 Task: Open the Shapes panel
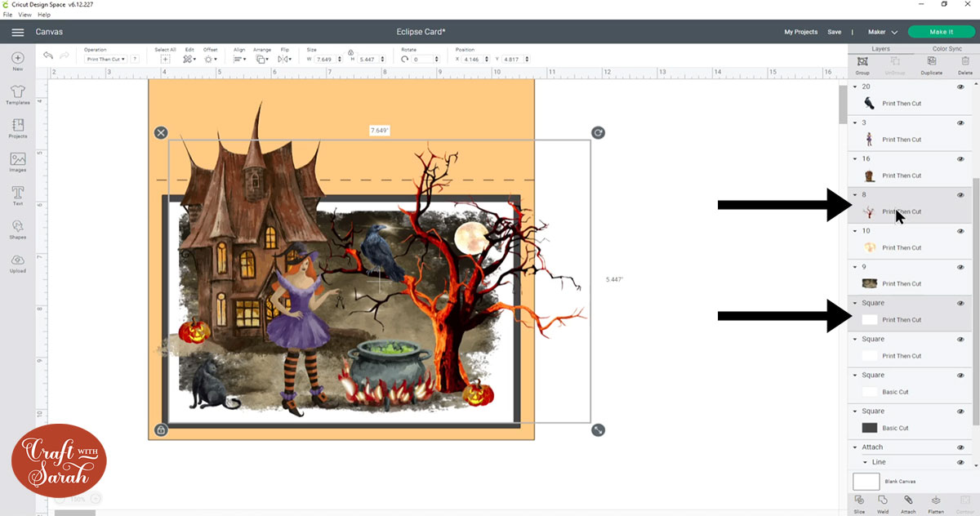tap(17, 228)
